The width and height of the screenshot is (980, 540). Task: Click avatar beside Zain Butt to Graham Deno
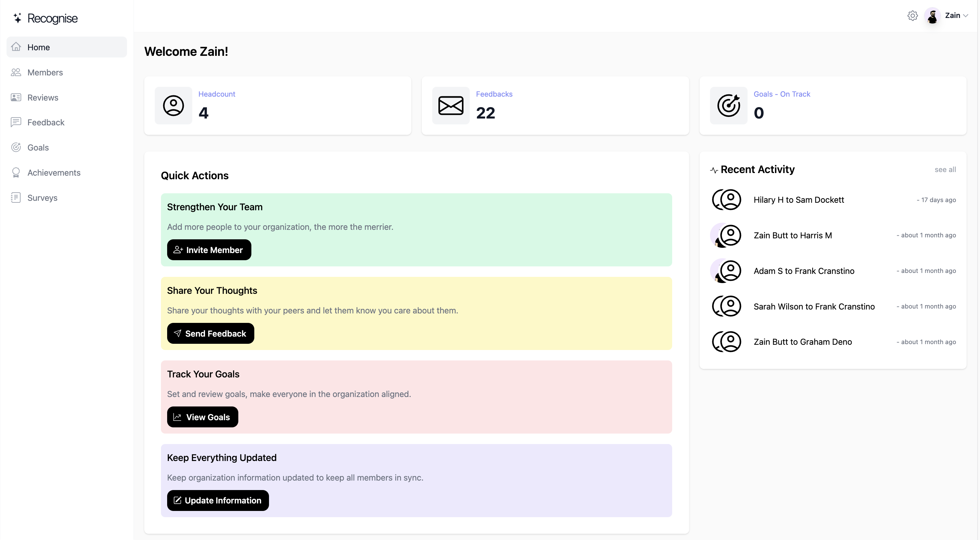coord(727,342)
